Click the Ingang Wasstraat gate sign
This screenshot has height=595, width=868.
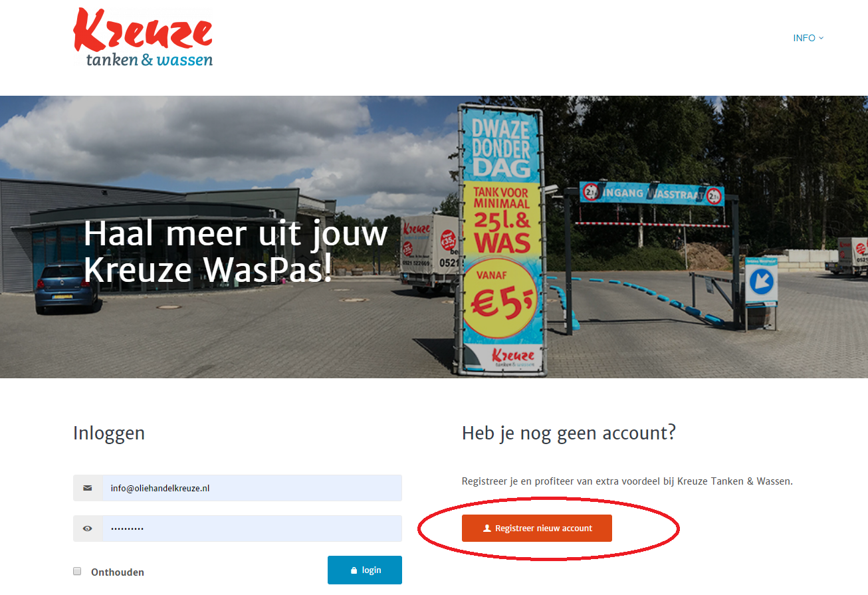(651, 193)
